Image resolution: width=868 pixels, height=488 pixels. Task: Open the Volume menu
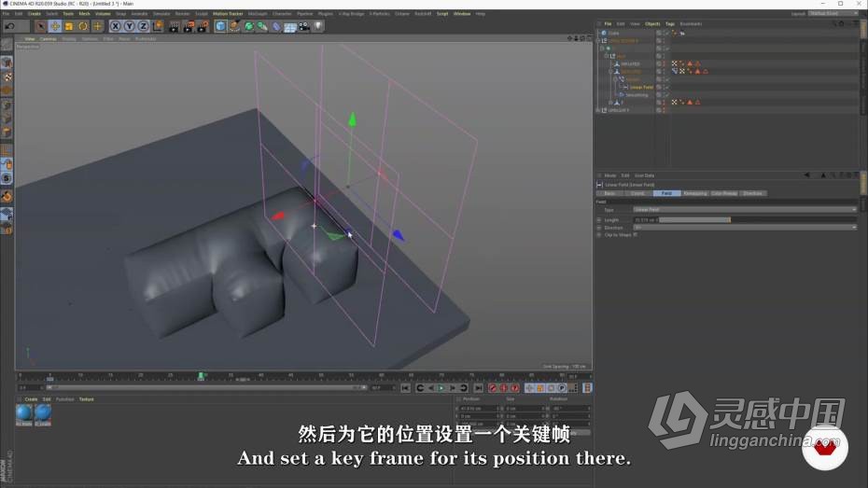(103, 13)
